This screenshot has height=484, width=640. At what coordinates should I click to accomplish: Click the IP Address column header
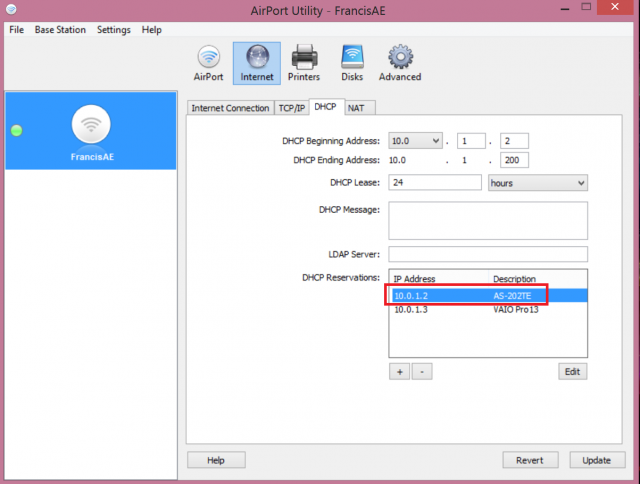(439, 279)
